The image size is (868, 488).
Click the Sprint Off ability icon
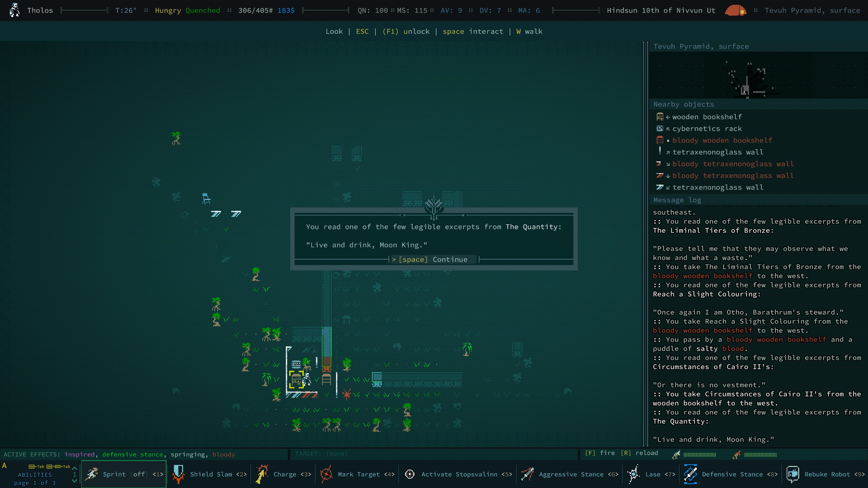(92, 474)
